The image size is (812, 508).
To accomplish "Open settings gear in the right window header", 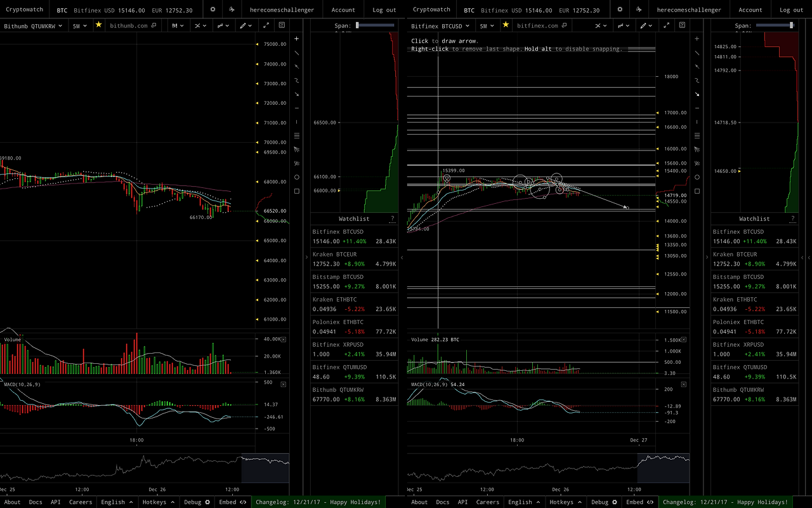I will [x=620, y=10].
